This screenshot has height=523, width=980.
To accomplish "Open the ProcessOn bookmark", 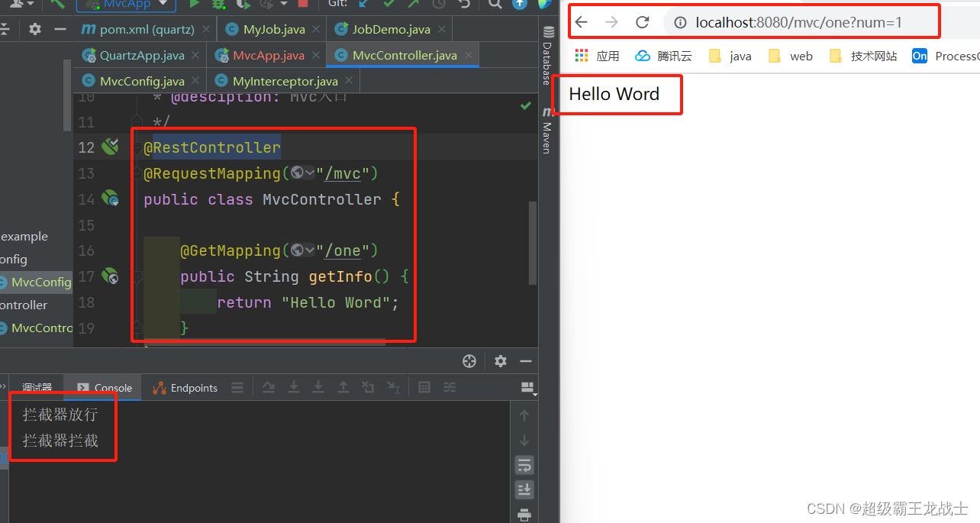I will click(x=946, y=56).
